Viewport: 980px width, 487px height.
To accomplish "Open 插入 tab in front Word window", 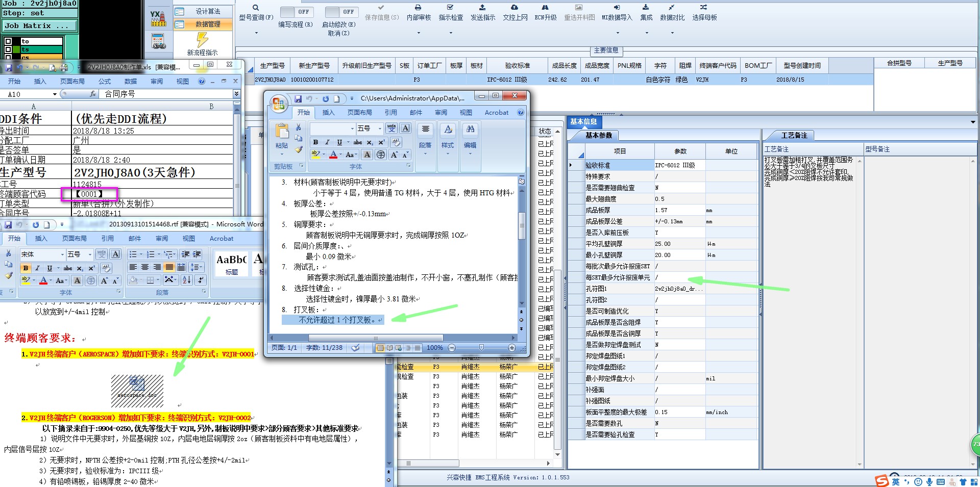I will coord(328,113).
